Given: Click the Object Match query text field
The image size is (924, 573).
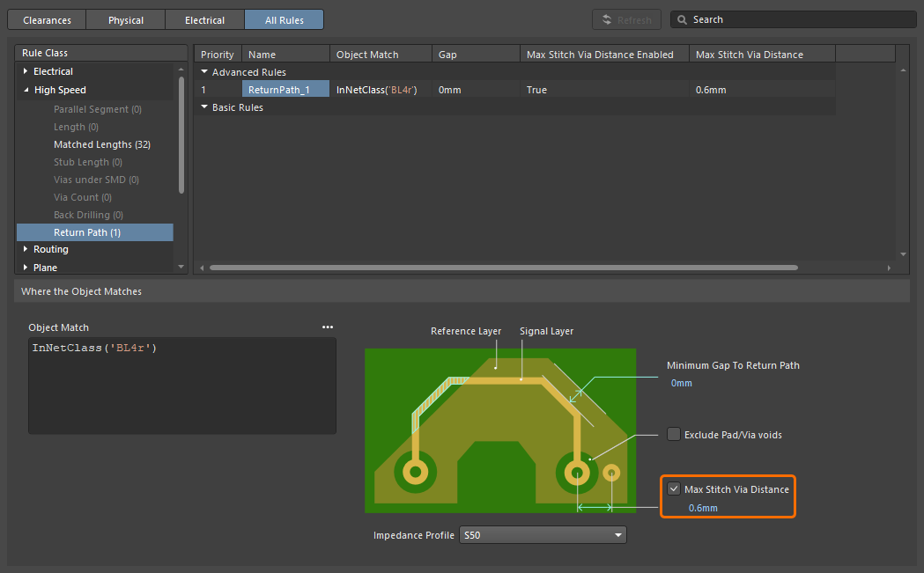Looking at the screenshot, I should point(181,386).
